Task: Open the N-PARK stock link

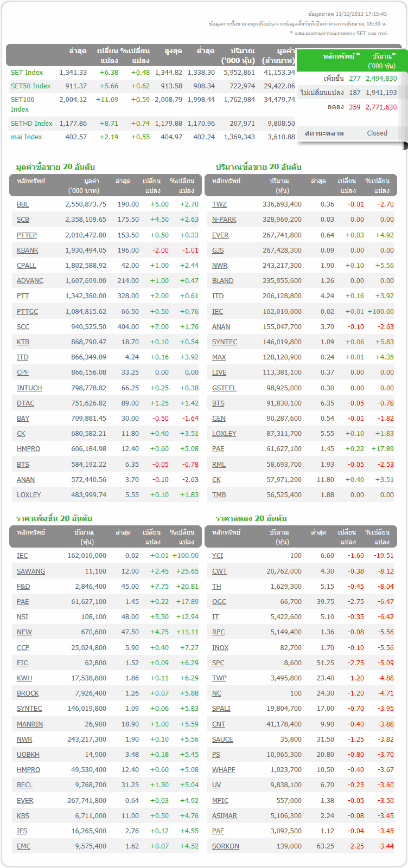Action: click(x=224, y=220)
